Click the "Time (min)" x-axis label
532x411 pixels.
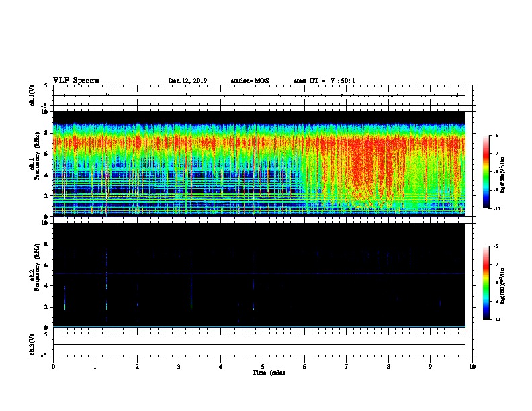269,373
